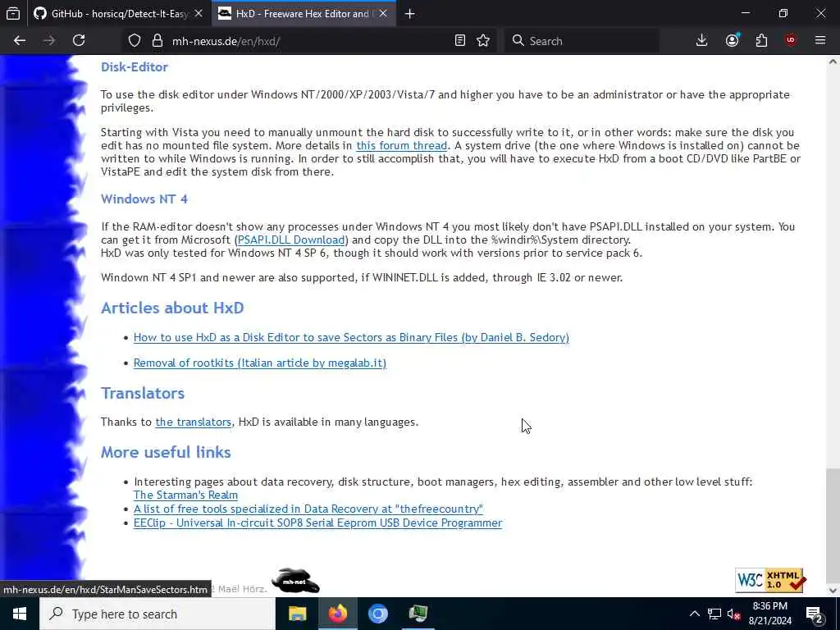Open the Downloads panel
Viewport: 840px width, 630px height.
pos(702,41)
